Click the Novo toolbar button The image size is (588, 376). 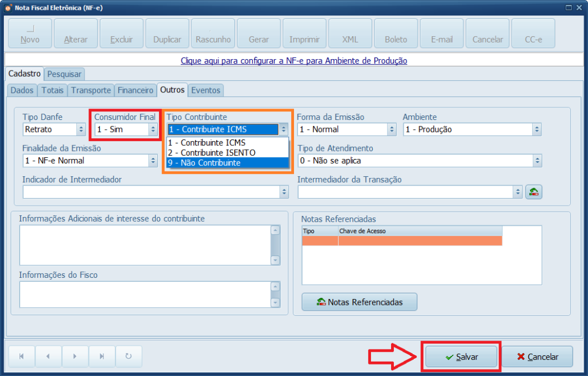point(30,33)
